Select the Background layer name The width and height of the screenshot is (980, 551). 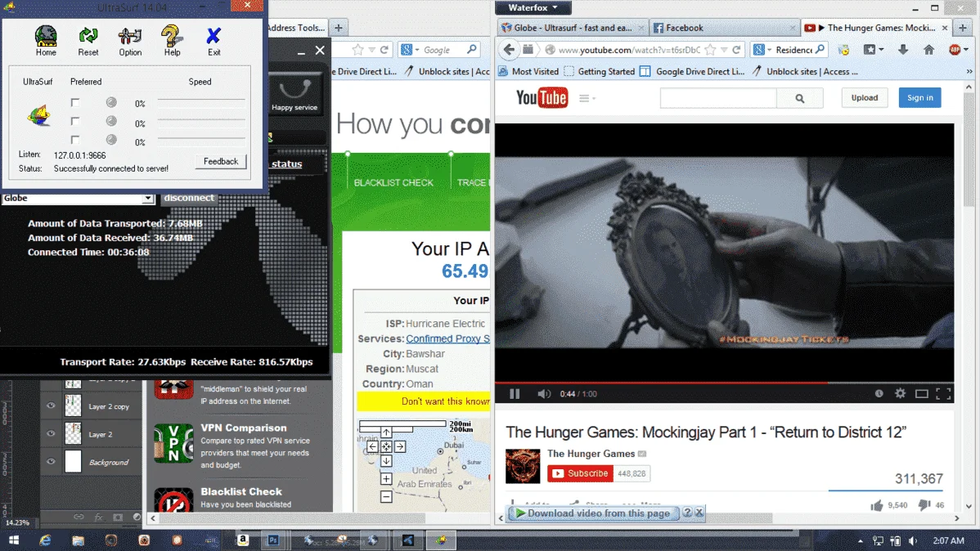coord(109,462)
